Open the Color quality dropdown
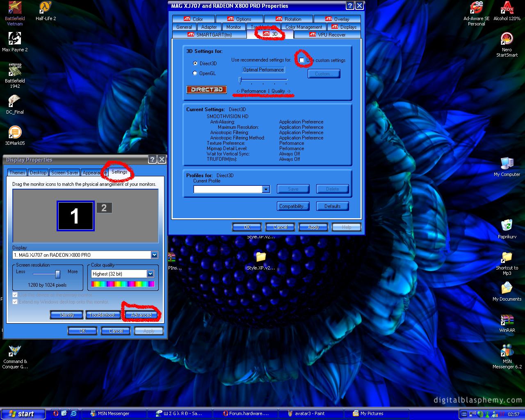The width and height of the screenshot is (525, 420). click(x=151, y=274)
